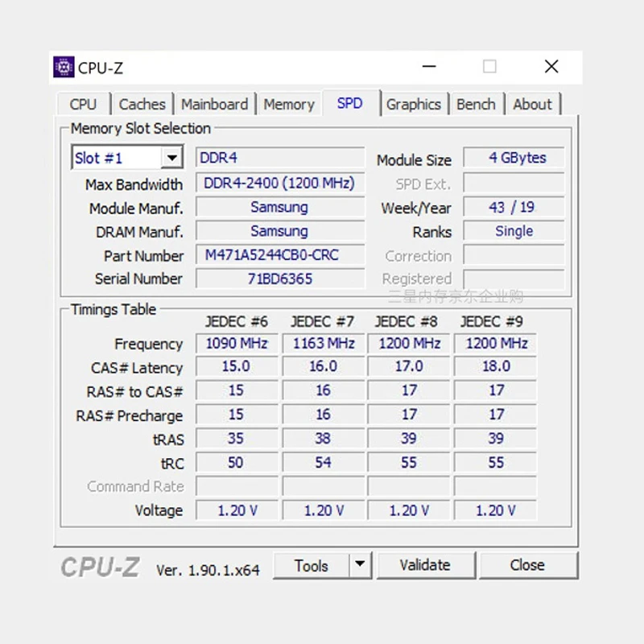The height and width of the screenshot is (644, 644).
Task: Expand the arrow next to the Tools button
Action: tap(360, 565)
